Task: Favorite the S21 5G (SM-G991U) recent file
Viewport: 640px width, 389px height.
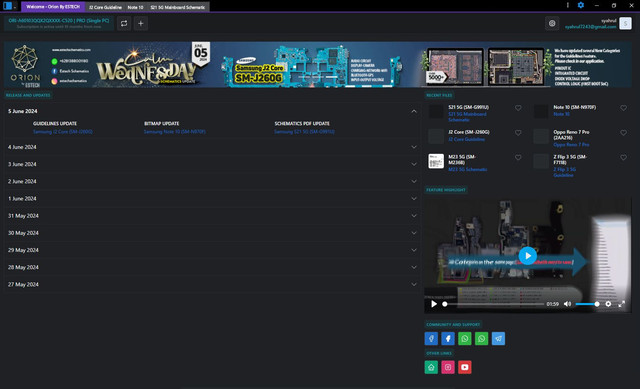Action: pos(518,108)
